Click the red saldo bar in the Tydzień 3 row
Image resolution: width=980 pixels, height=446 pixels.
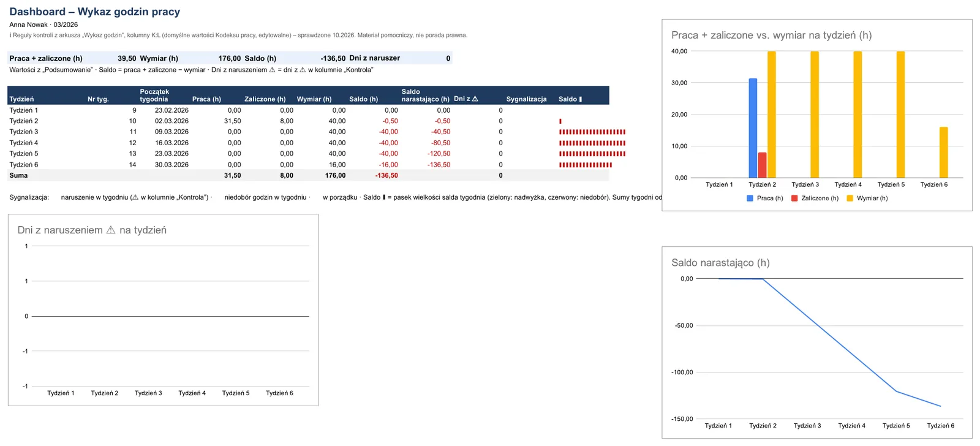coord(592,132)
